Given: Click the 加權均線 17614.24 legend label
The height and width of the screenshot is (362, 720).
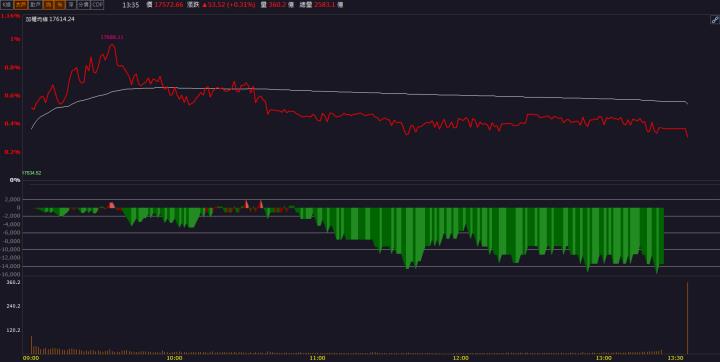Looking at the screenshot, I should point(50,19).
